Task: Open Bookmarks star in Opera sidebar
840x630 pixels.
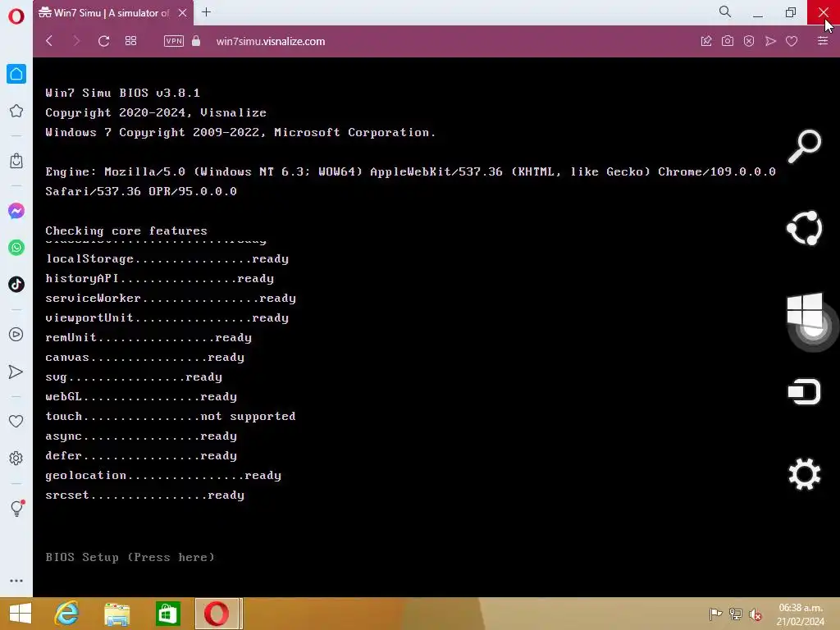Action: point(16,111)
